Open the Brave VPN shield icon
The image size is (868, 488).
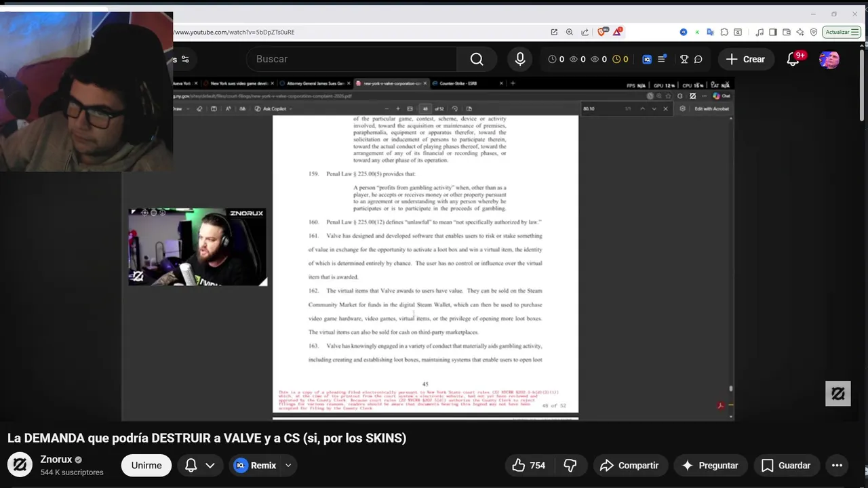click(814, 32)
